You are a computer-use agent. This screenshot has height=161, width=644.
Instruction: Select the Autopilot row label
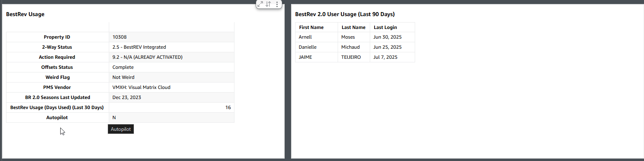tap(57, 118)
